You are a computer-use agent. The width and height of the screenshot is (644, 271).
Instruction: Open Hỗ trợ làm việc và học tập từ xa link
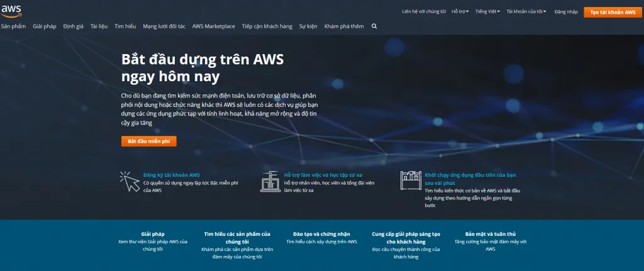323,175
